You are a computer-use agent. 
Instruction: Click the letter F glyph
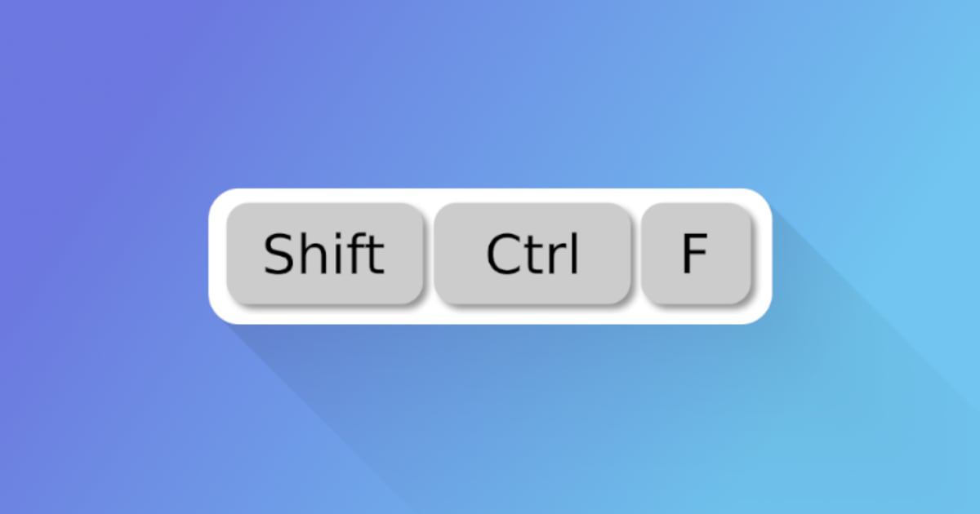point(693,254)
